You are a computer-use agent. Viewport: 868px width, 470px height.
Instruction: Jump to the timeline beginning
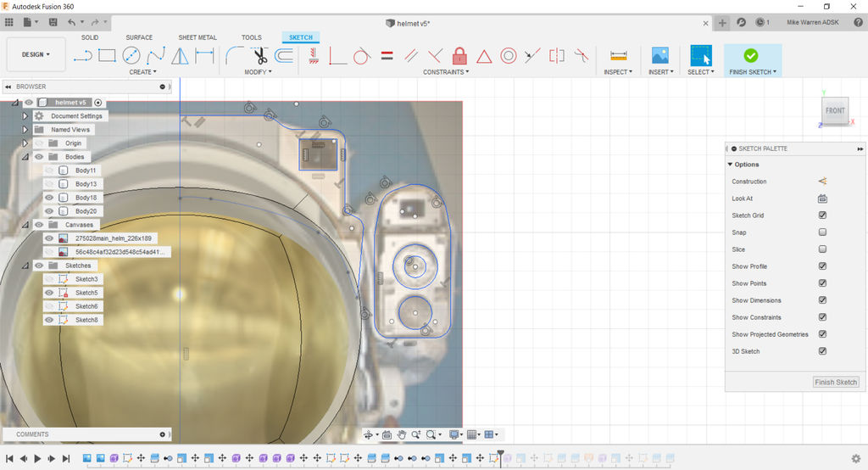coord(9,458)
